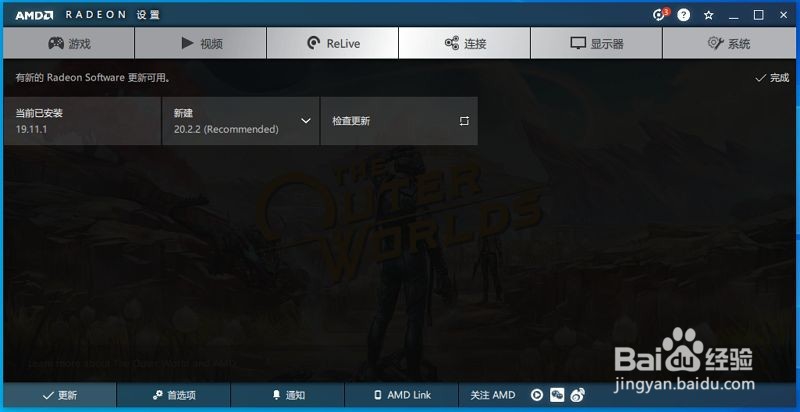Viewport: 800px width, 412px height.
Task: Go to the 显示器 (Display) tab
Action: 596,43
